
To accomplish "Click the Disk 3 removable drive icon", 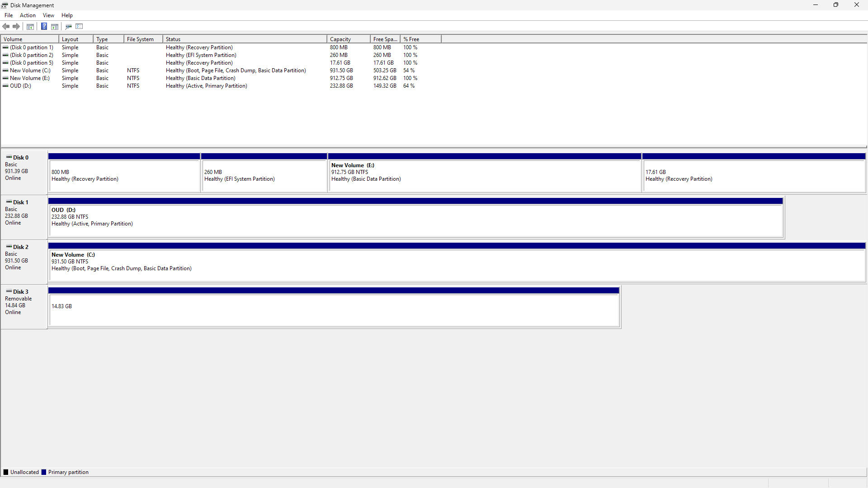I will (x=9, y=291).
